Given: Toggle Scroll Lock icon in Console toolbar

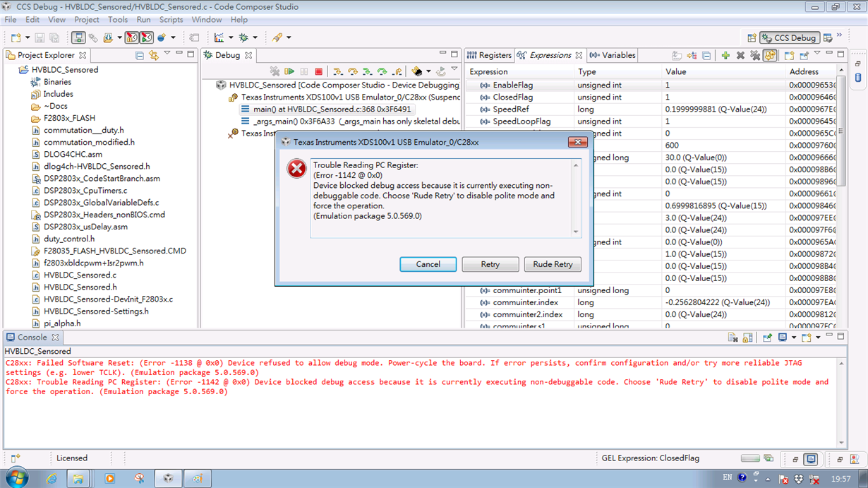Looking at the screenshot, I should pyautogui.click(x=747, y=338).
